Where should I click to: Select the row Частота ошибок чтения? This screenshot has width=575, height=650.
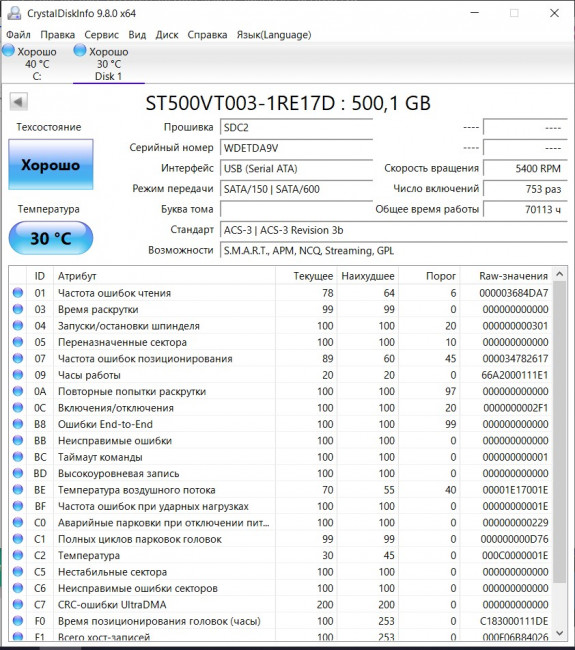(281, 293)
